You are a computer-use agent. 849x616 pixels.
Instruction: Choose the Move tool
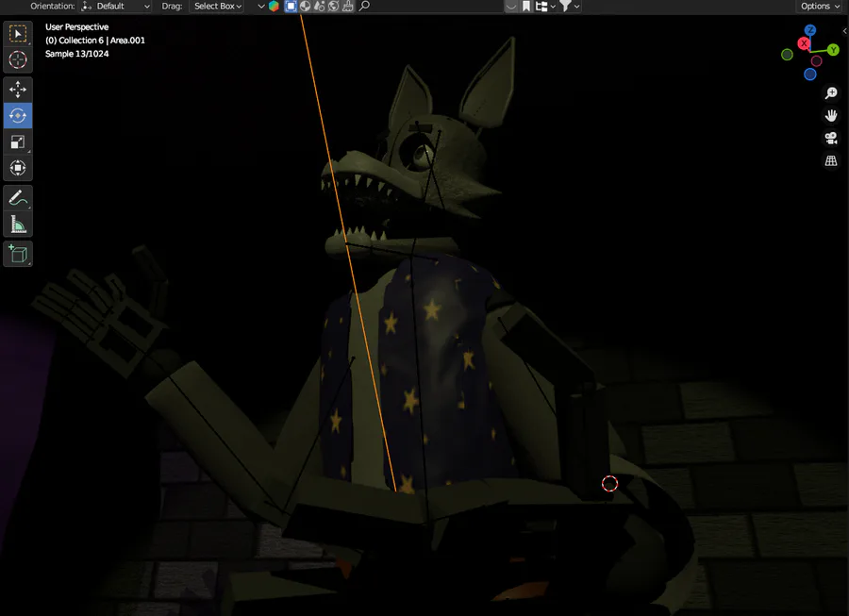coord(18,90)
